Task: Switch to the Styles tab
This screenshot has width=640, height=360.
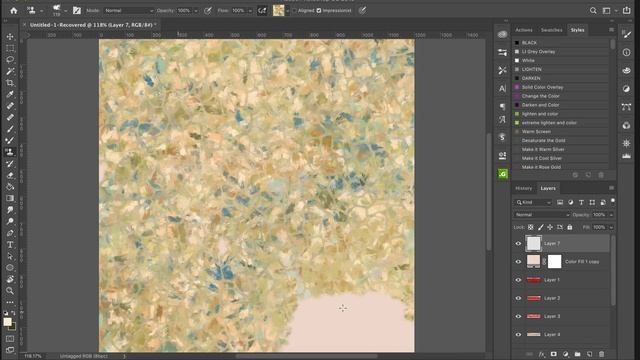Action: tap(577, 30)
